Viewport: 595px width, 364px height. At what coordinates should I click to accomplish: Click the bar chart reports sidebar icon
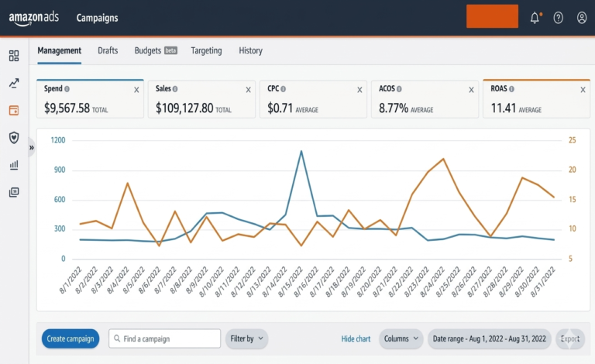pyautogui.click(x=14, y=165)
